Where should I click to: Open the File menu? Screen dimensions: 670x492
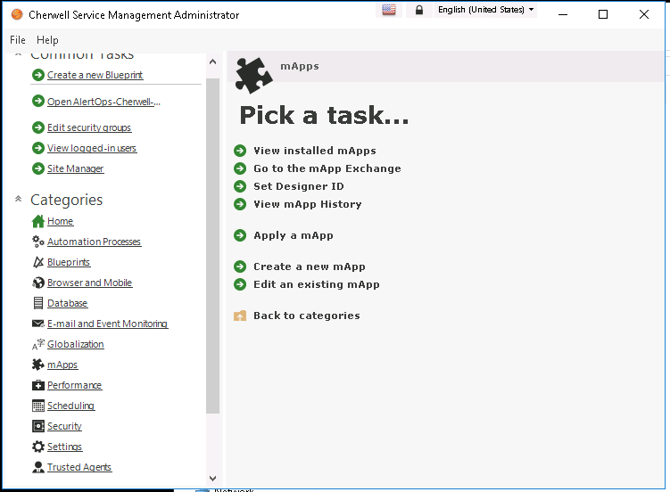pos(18,40)
